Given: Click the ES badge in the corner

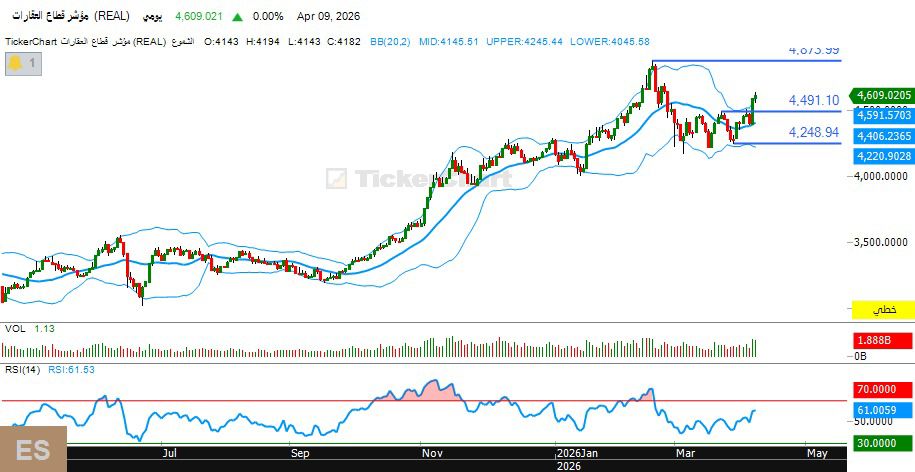Looking at the screenshot, I should [33, 450].
